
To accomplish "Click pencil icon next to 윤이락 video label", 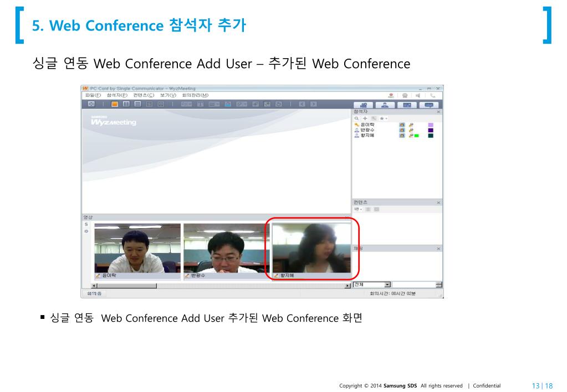I will coord(98,276).
